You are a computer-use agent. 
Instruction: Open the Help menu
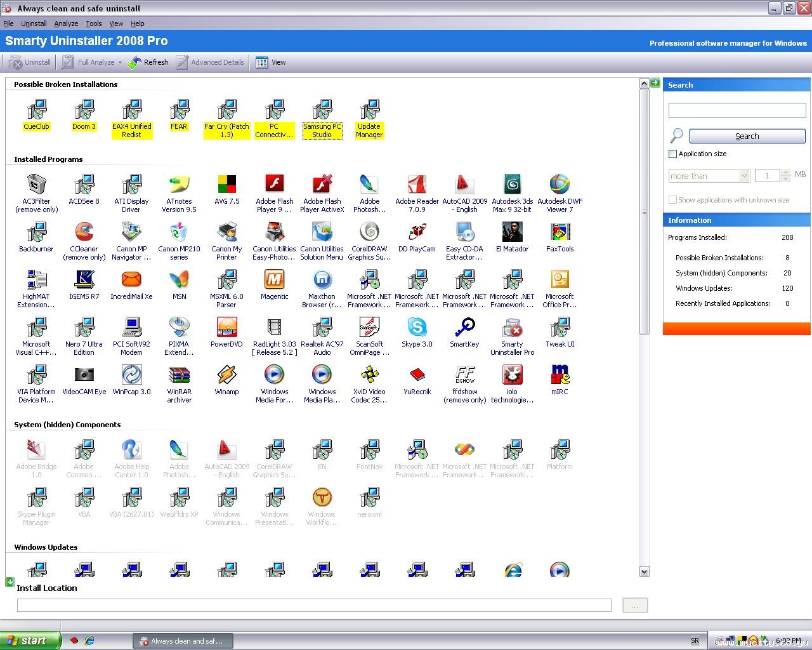[x=138, y=23]
